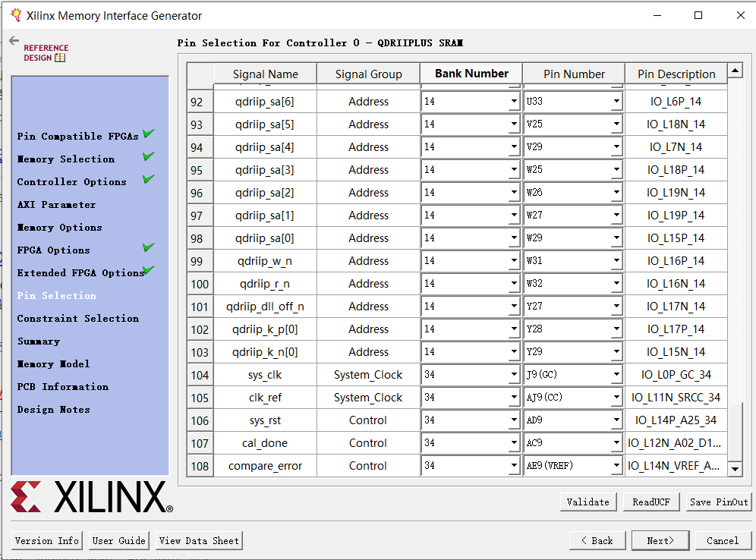This screenshot has height=560, width=756.
Task: Go to Summary step in sidebar
Action: click(x=39, y=341)
